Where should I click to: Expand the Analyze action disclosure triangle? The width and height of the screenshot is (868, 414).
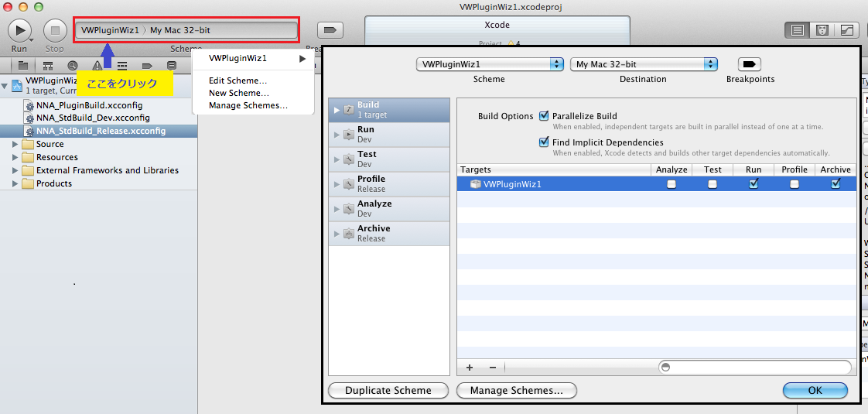[x=337, y=209]
